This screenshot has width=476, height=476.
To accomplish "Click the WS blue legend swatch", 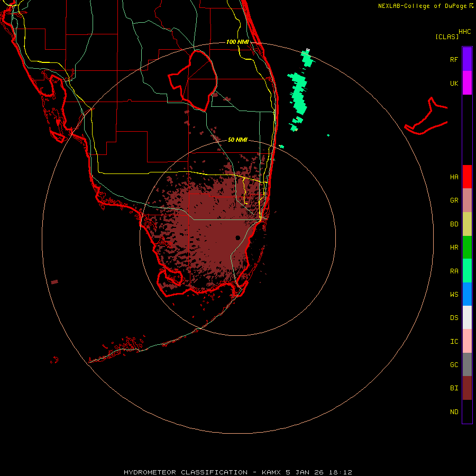I will click(x=467, y=294).
